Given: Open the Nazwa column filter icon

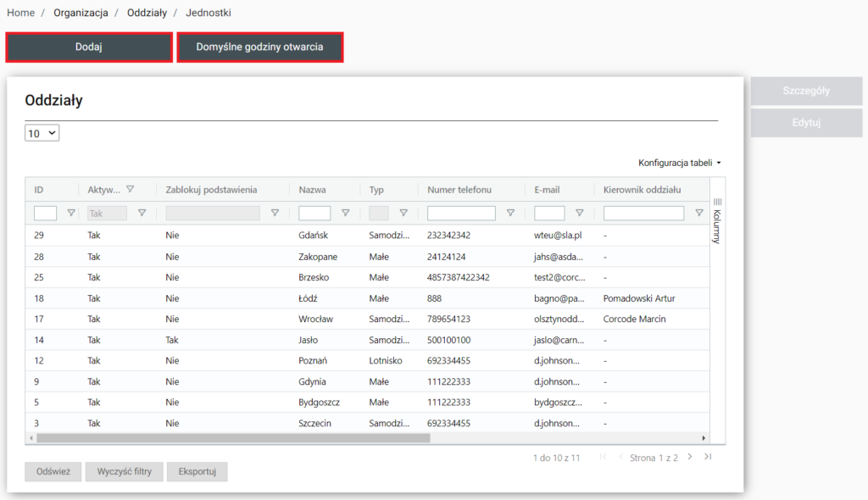Looking at the screenshot, I should click(x=345, y=214).
